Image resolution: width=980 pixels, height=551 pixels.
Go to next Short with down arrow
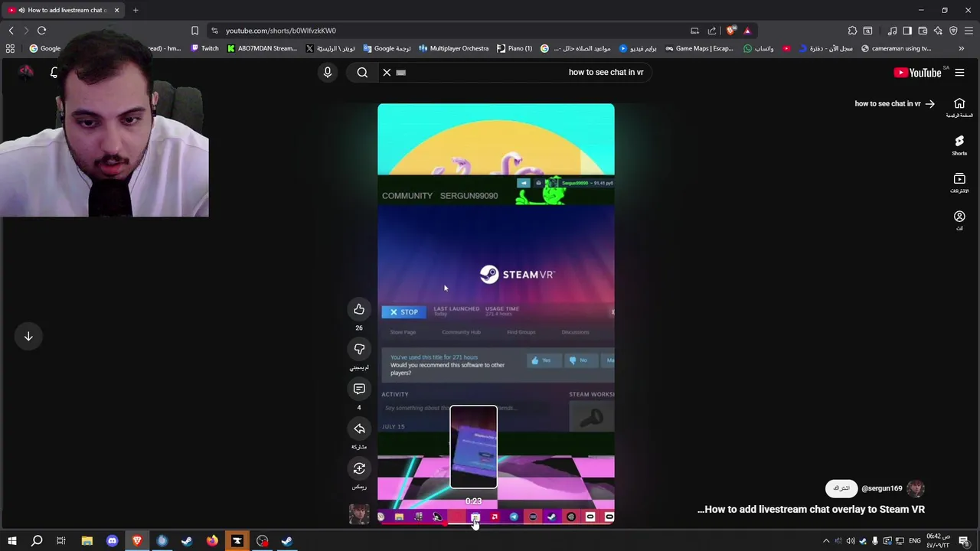pyautogui.click(x=28, y=336)
